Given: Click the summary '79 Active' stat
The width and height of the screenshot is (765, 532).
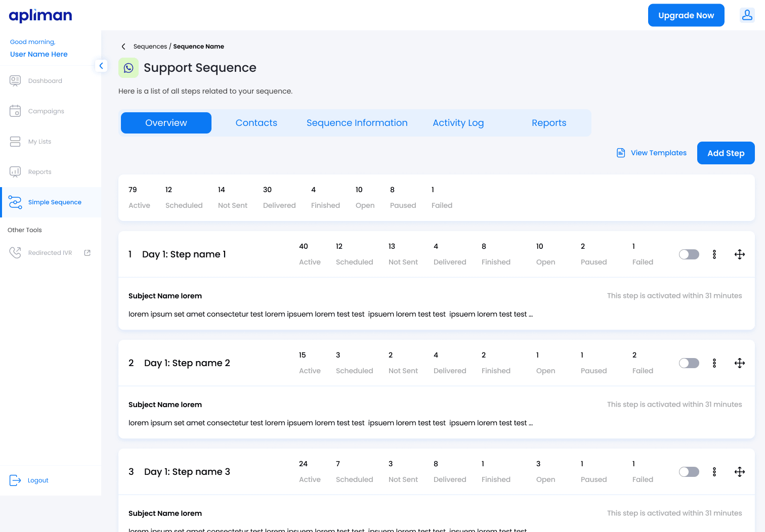Looking at the screenshot, I should (x=139, y=198).
